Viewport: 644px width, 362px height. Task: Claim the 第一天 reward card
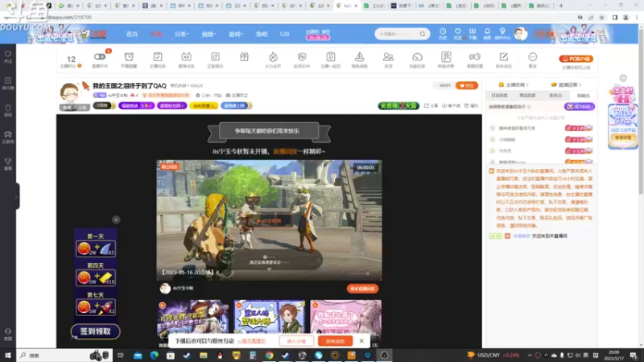[x=95, y=249]
